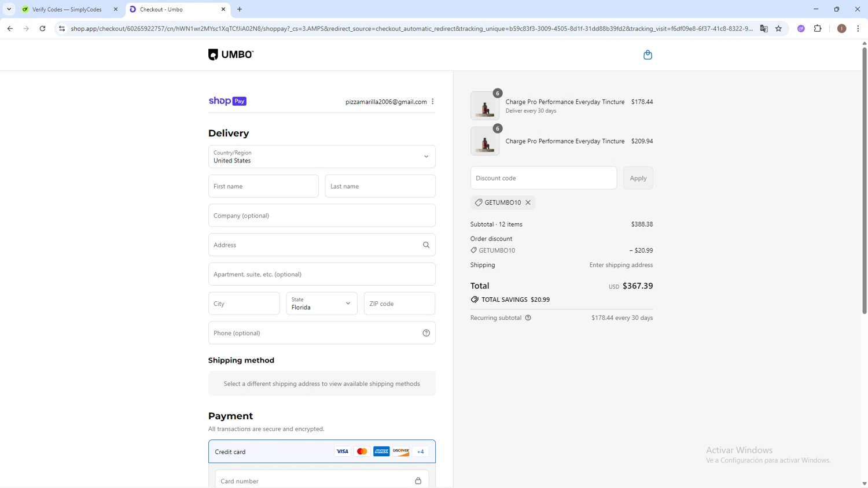Click the Apply discount button
The width and height of the screenshot is (868, 488).
coord(638,178)
